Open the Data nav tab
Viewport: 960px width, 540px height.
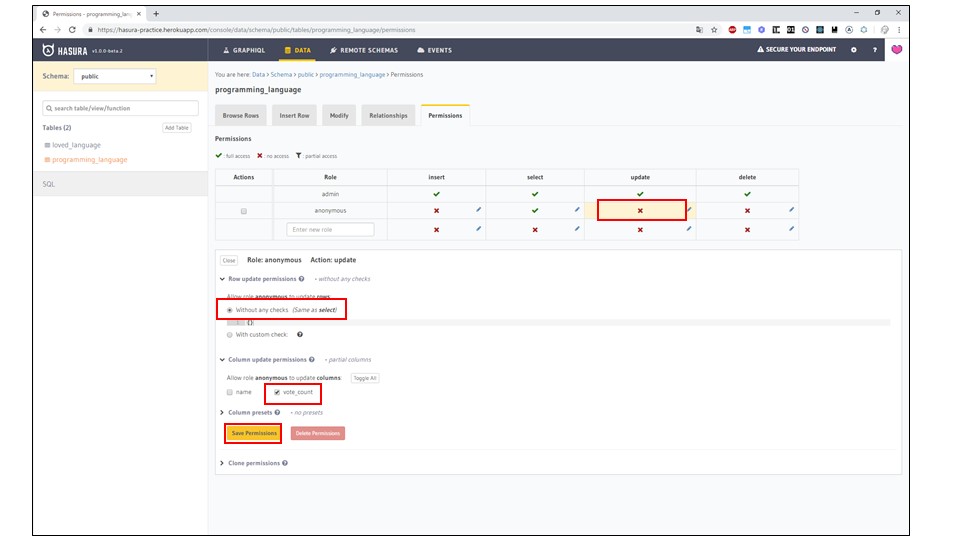click(x=298, y=50)
